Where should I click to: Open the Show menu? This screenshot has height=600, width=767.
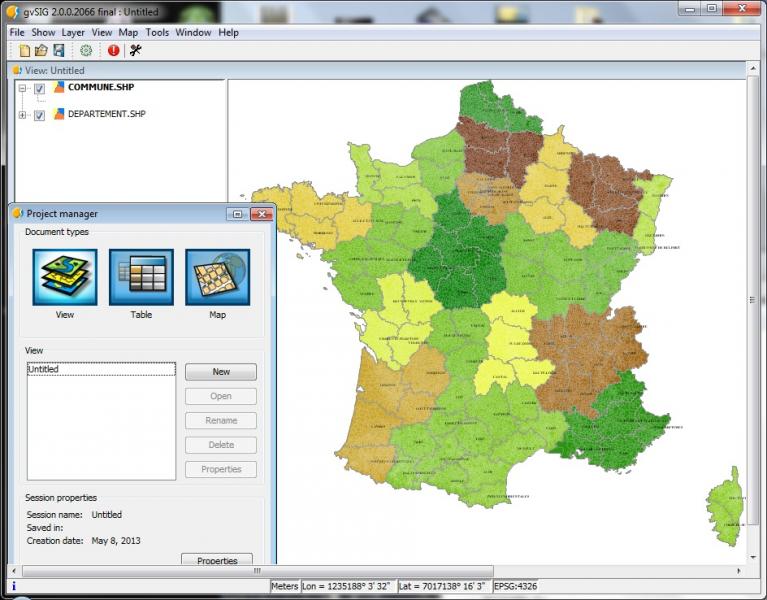click(43, 32)
